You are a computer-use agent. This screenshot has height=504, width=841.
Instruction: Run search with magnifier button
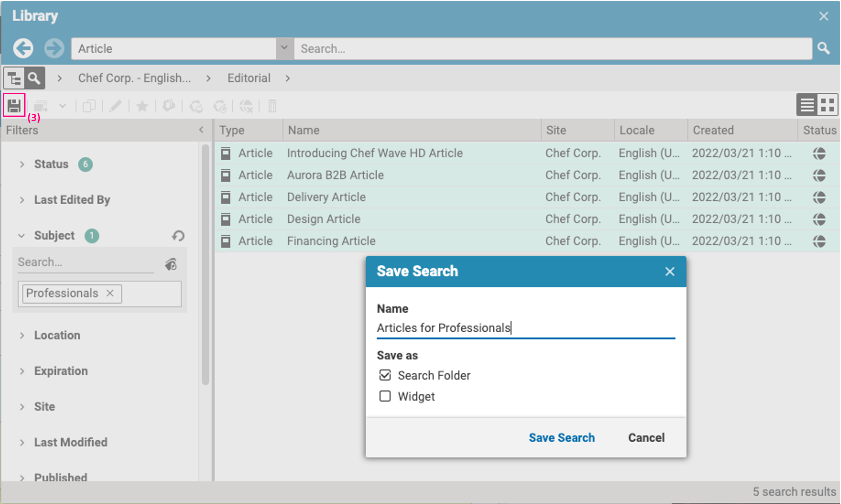[x=824, y=49]
